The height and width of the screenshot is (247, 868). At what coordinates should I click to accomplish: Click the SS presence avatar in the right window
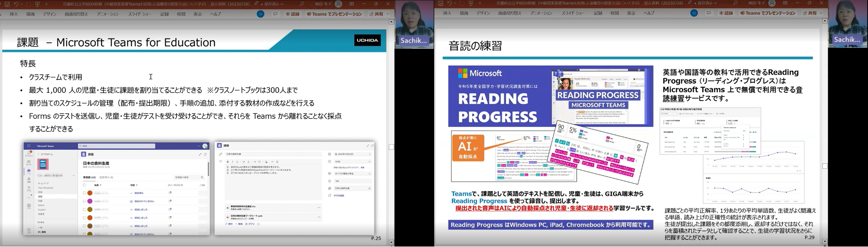click(694, 13)
